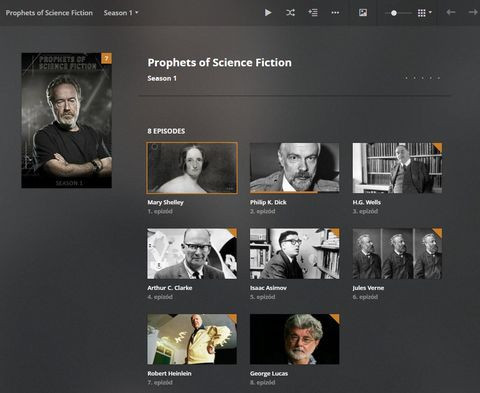Open the Season 1 dropdown
The width and height of the screenshot is (480, 393).
click(x=121, y=13)
